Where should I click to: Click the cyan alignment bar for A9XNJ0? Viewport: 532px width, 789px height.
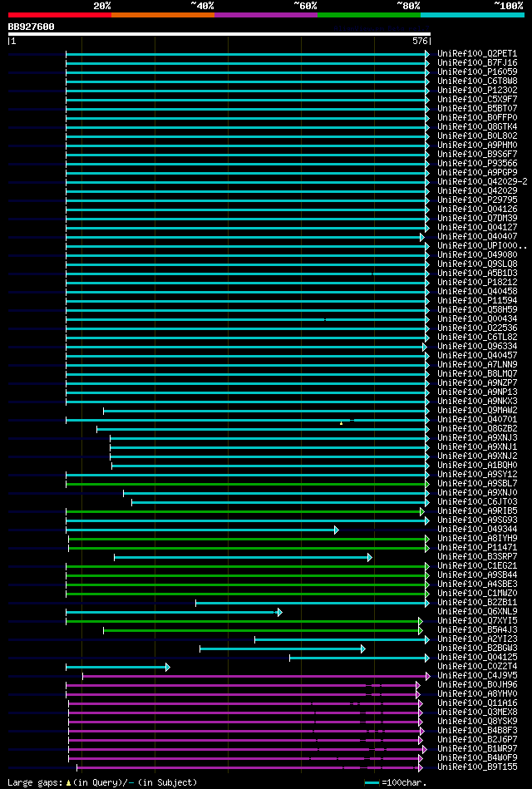tap(275, 493)
